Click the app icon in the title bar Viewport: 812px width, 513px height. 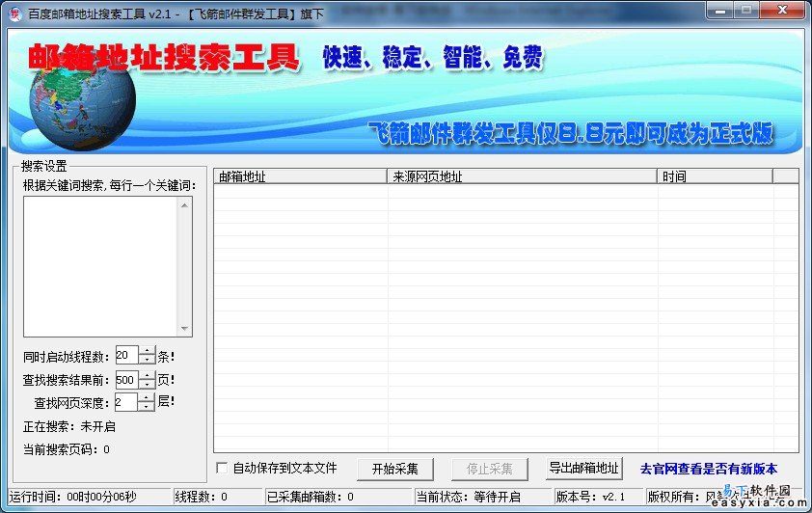[15, 13]
